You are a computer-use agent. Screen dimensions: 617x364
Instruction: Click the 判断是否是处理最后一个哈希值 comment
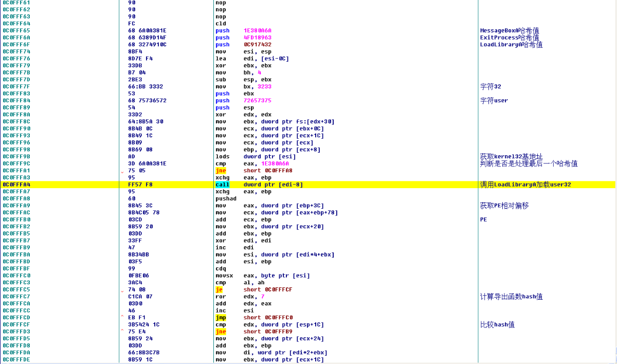pos(529,163)
